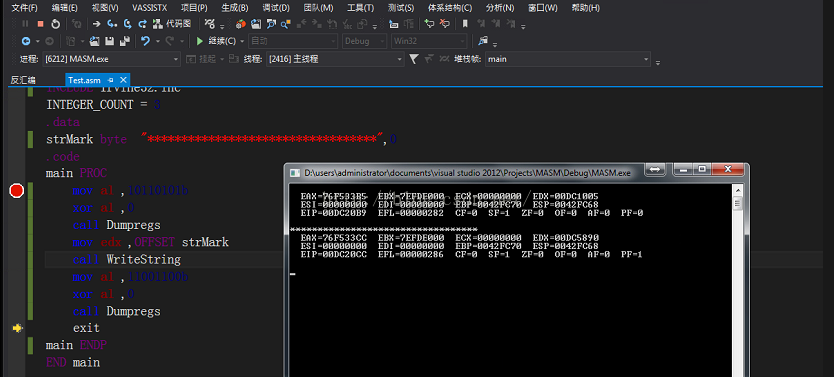Open the 堆栈帧 main dropdown
This screenshot has width=834, height=377.
coord(567,59)
